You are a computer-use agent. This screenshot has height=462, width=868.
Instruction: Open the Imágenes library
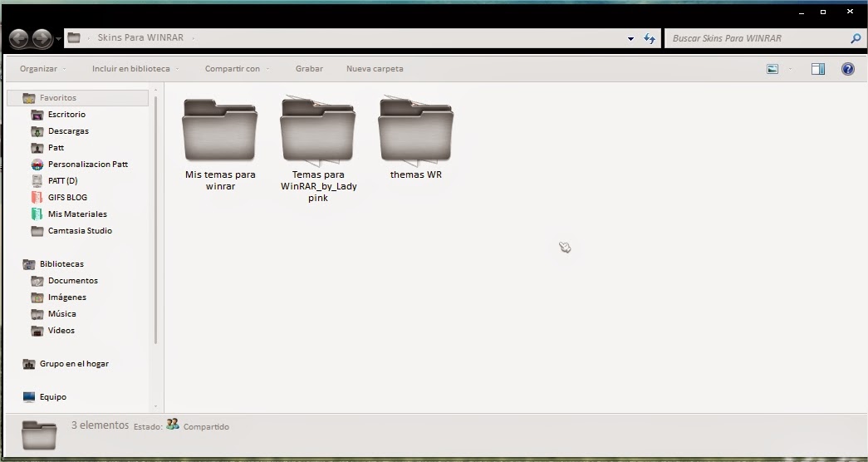67,297
